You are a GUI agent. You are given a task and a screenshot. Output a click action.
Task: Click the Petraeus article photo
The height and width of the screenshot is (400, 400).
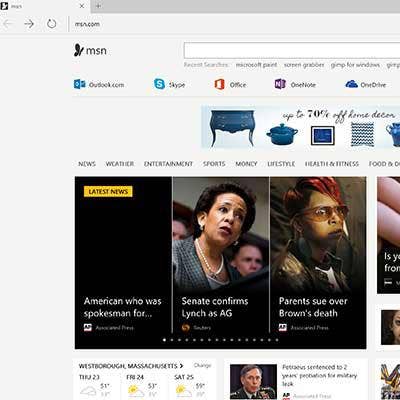[253, 382]
